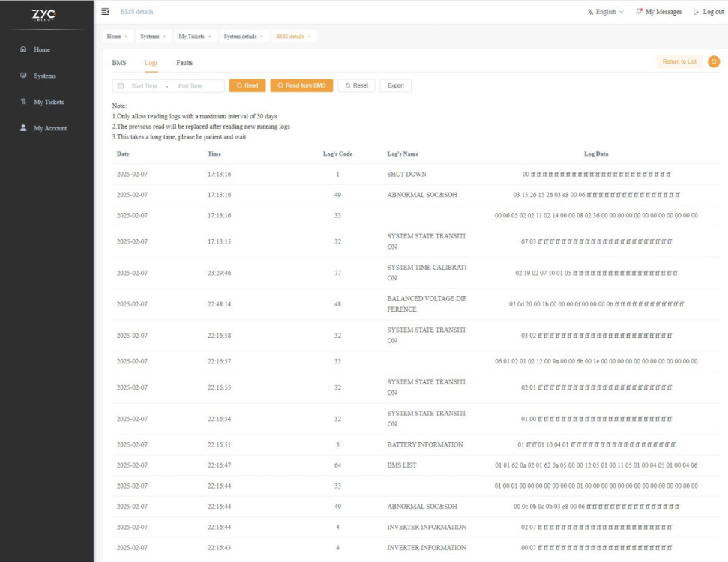This screenshot has height=562, width=728.
Task: Click the orange refresh icon near Return to List
Action: tap(715, 62)
